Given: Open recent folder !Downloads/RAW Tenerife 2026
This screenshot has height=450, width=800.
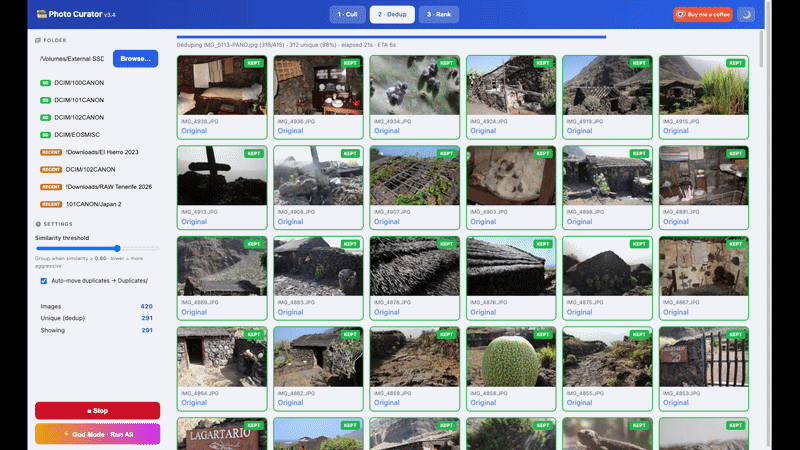Looking at the screenshot, I should (97, 187).
